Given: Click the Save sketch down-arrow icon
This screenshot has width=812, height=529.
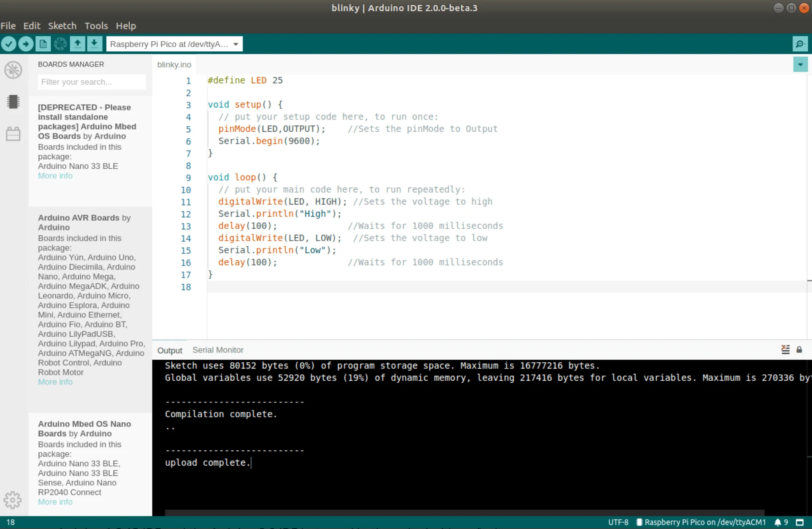Looking at the screenshot, I should tap(94, 44).
